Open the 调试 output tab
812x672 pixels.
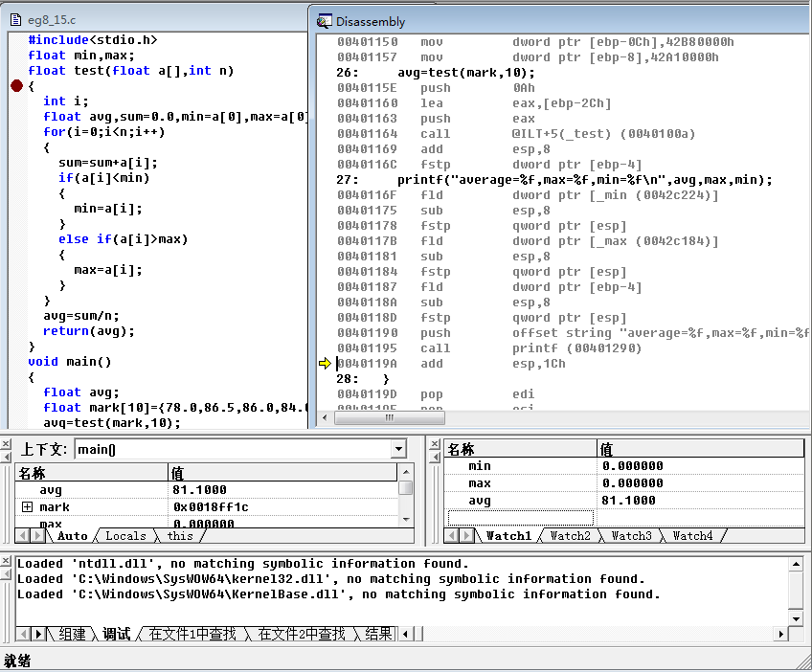[x=116, y=634]
